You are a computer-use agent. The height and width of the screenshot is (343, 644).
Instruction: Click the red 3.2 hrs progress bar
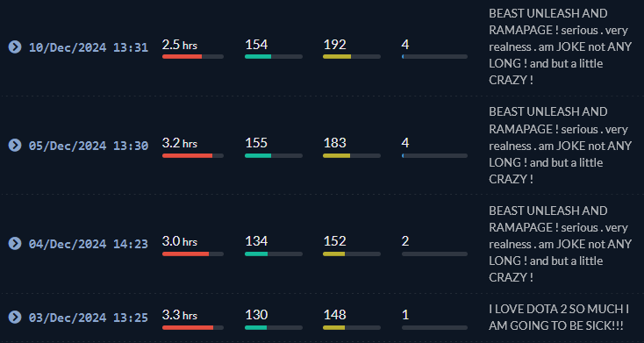(193, 155)
